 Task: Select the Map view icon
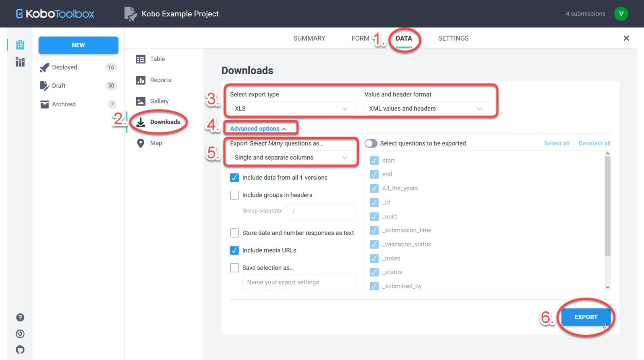coord(141,143)
